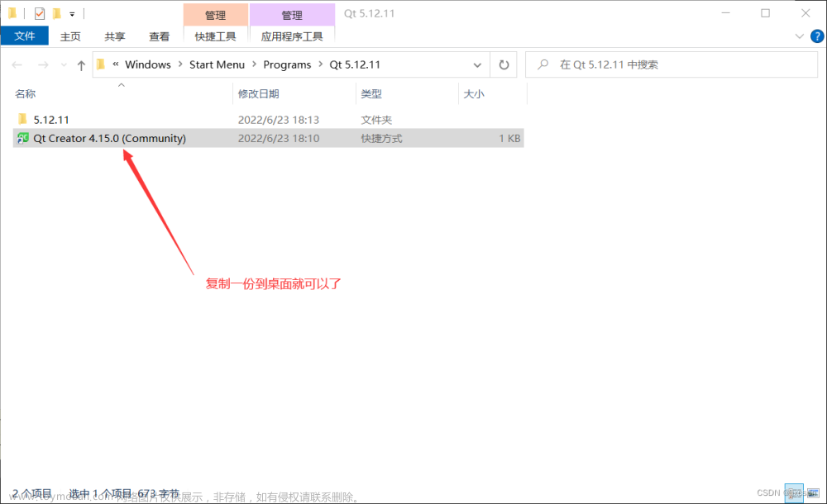The image size is (827, 504).
Task: Open the recent locations dropdown arrow
Action: 64,64
